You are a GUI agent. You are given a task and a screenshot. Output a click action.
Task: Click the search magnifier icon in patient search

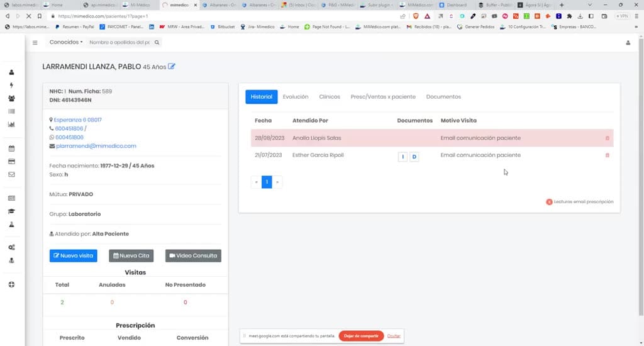pyautogui.click(x=157, y=42)
